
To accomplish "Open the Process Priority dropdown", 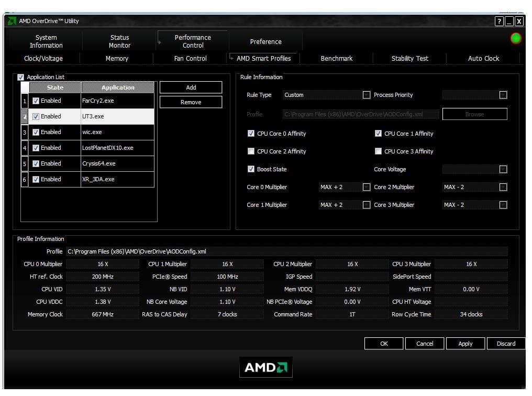I will click(x=503, y=95).
